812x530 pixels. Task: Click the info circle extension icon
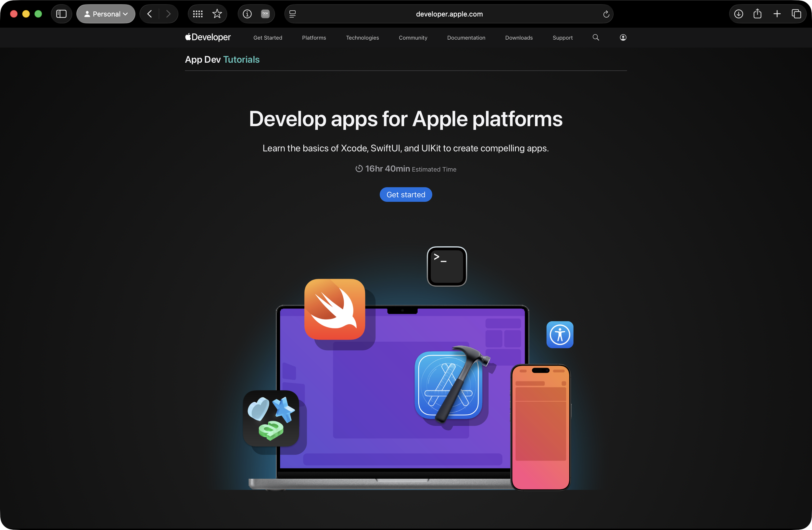(247, 14)
